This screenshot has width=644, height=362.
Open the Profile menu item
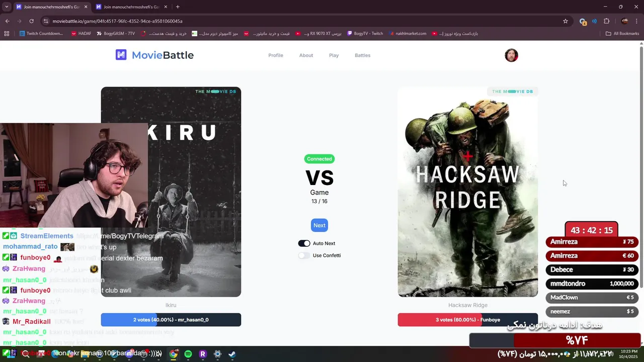click(276, 55)
